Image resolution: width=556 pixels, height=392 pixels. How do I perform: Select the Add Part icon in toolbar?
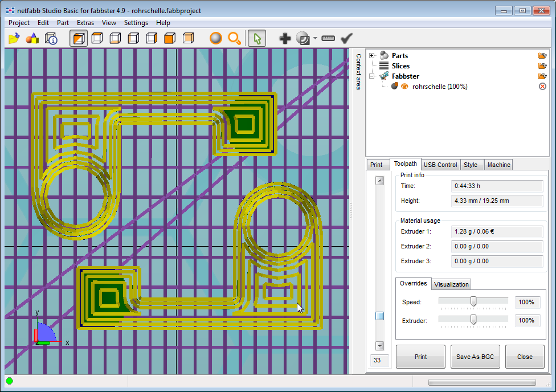pyautogui.click(x=284, y=38)
